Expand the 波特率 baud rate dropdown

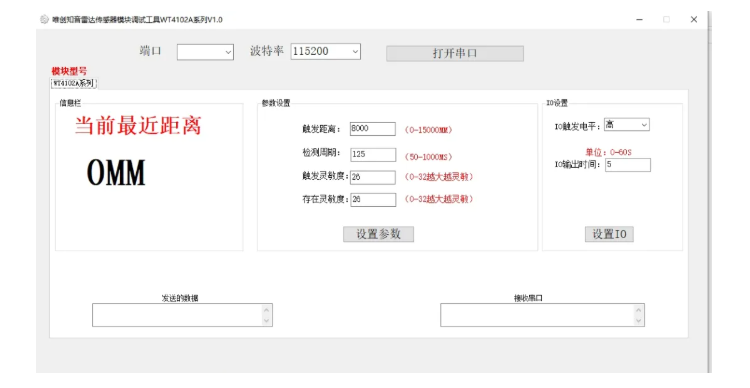325,52
